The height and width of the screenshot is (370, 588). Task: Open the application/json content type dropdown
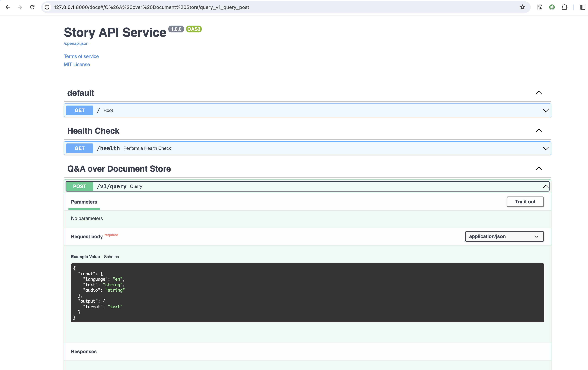[x=504, y=236]
